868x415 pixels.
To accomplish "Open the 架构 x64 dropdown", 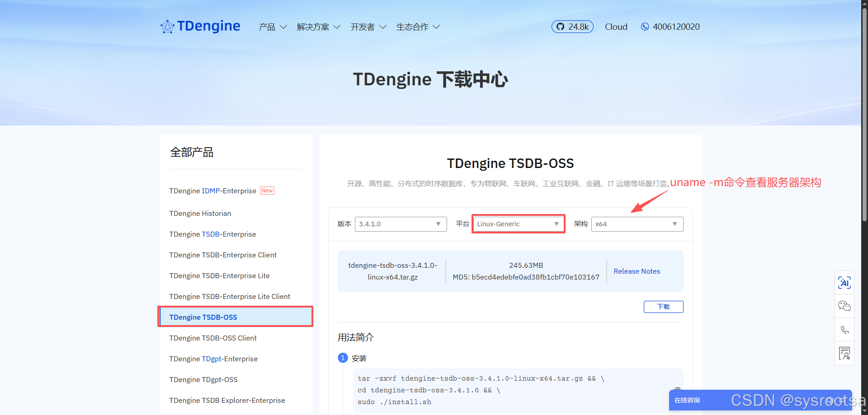I will tap(637, 224).
